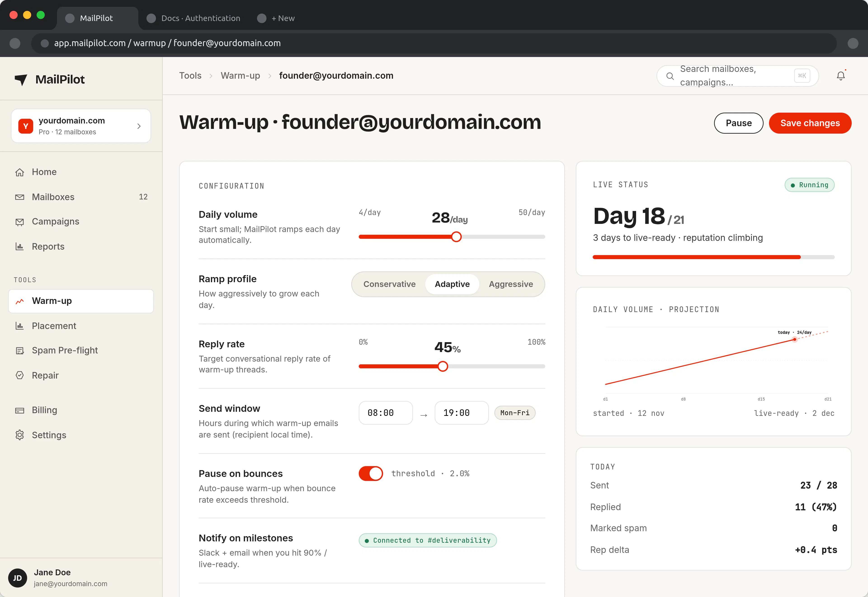Click the Billing card icon
The height and width of the screenshot is (597, 868).
point(20,410)
